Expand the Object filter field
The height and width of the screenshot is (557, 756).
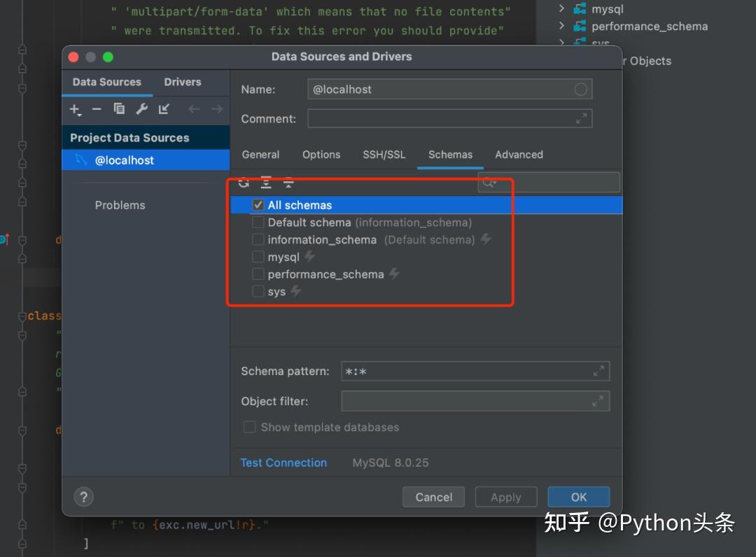598,401
